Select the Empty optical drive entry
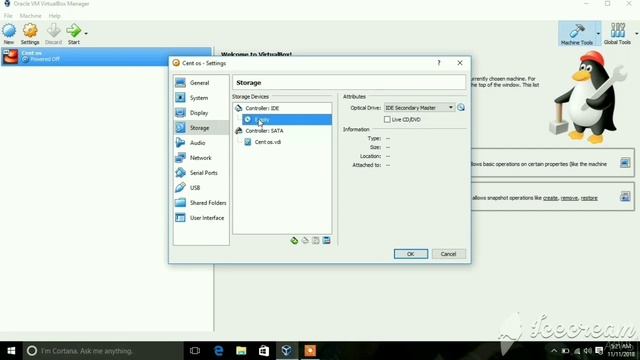 click(287, 120)
